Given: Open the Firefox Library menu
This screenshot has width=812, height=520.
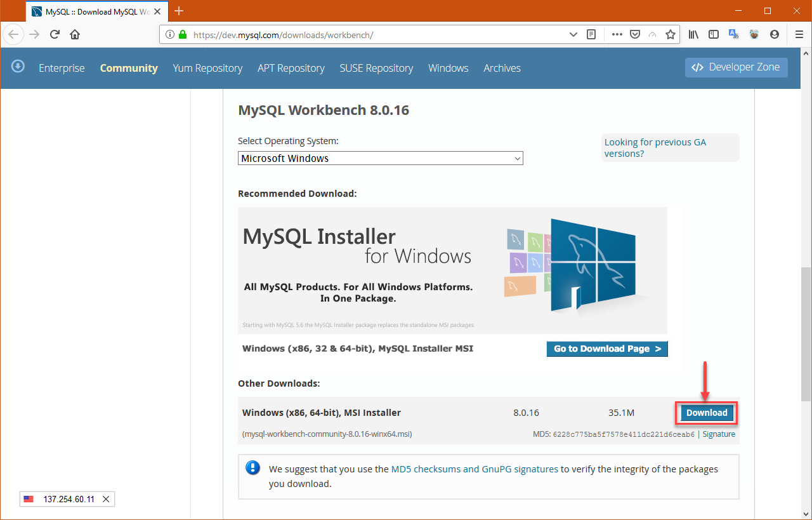Looking at the screenshot, I should 694,34.
